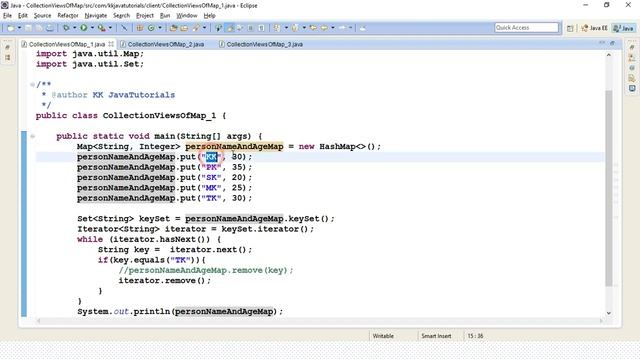Click the editor scrollbar up arrow
Screen dimensions: 640x360
click(609, 55)
